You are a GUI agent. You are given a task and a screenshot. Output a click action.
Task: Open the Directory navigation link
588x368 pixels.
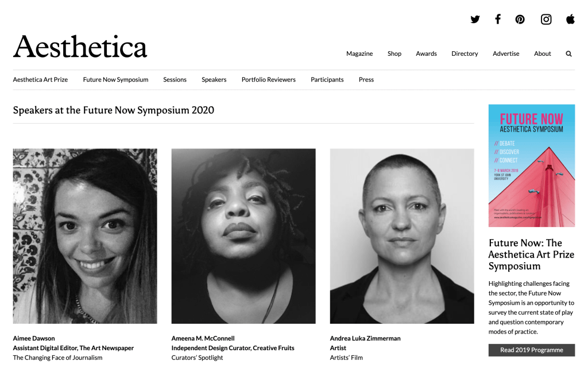[465, 53]
